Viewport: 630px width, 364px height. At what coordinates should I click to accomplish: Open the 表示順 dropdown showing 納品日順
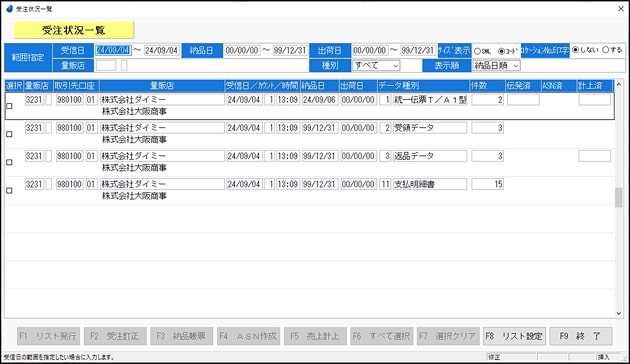497,65
